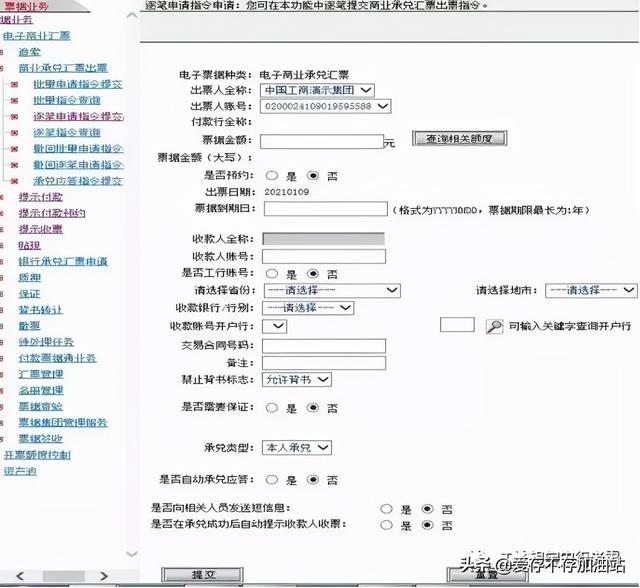Select 是 for 是否需要保证
Screen dimensions: 640x588
pos(271,408)
